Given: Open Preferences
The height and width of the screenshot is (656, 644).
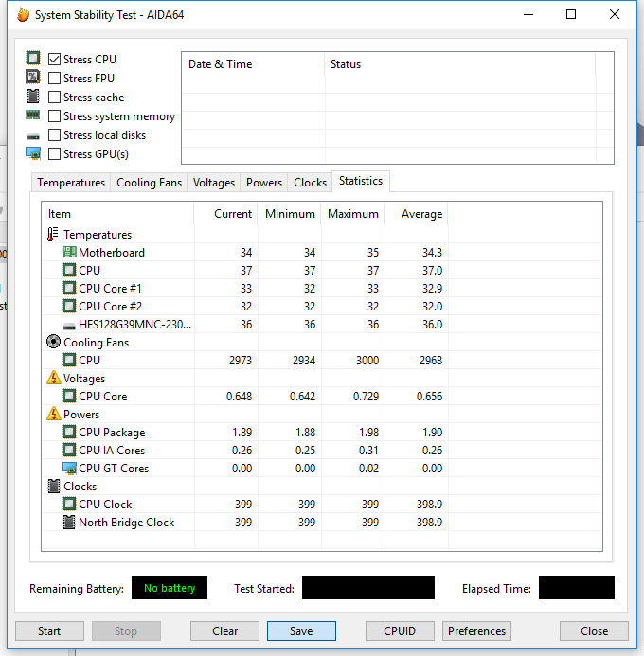Looking at the screenshot, I should 476,630.
